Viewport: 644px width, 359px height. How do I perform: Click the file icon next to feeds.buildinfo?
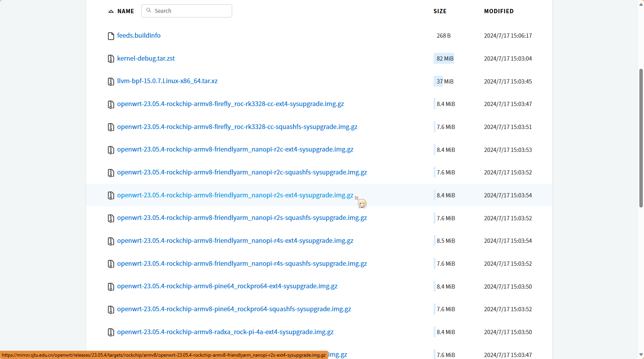pos(111,36)
